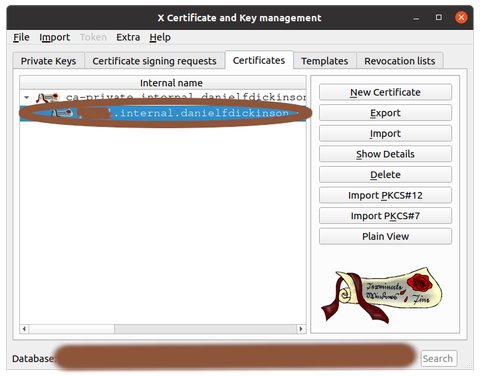Image resolution: width=480 pixels, height=376 pixels.
Task: Select the Certificates tab
Action: (x=259, y=60)
